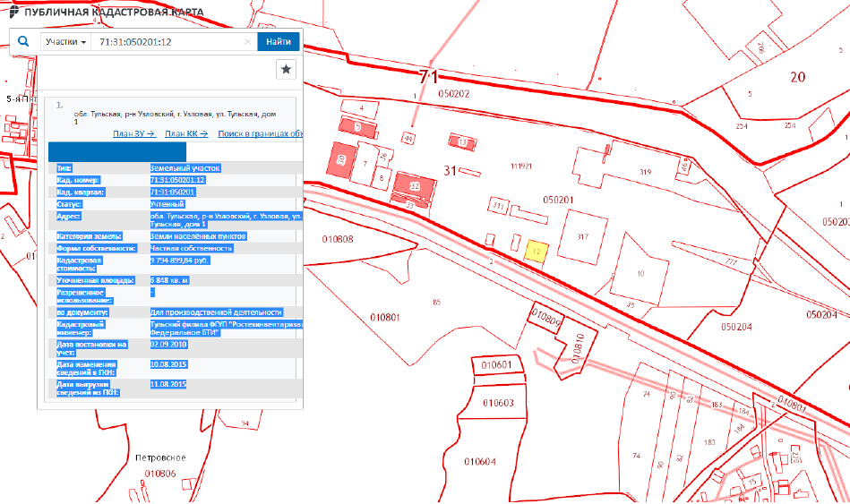Select the blue tab above the parcel details
The width and height of the screenshot is (850, 504).
[117, 151]
